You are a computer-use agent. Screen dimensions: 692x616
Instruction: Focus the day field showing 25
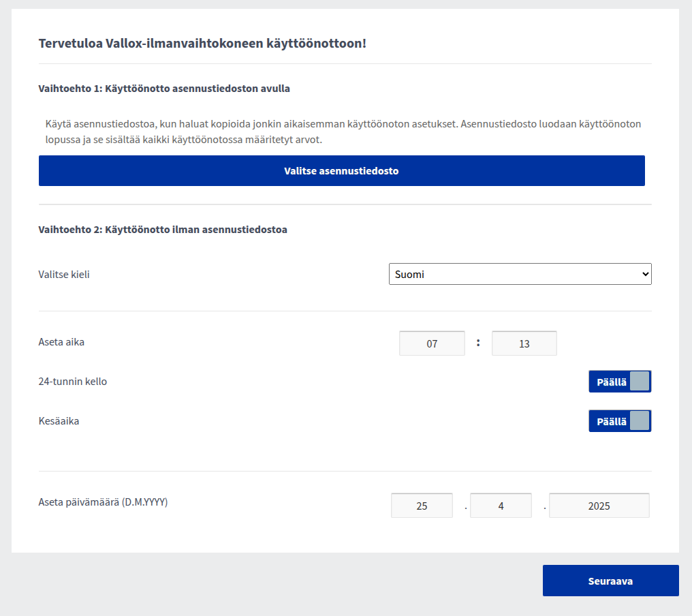[x=422, y=506]
